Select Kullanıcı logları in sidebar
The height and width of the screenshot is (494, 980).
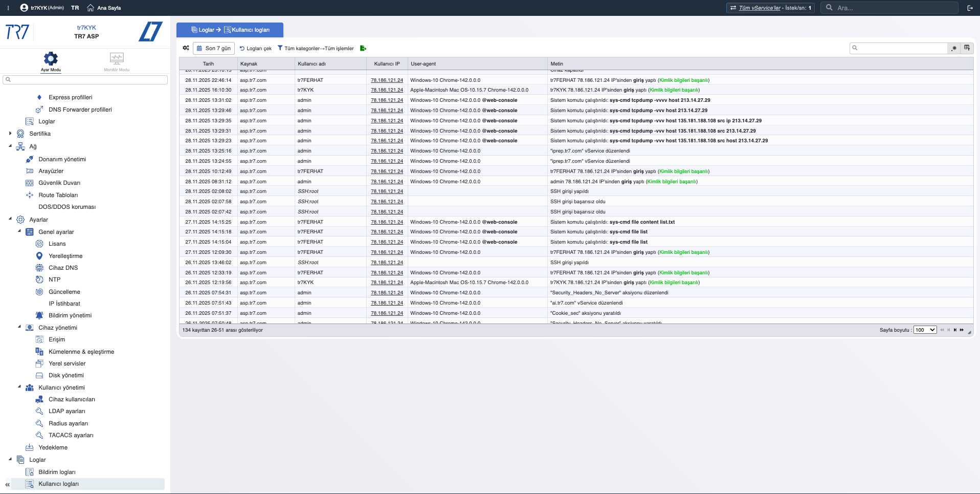coord(88,484)
